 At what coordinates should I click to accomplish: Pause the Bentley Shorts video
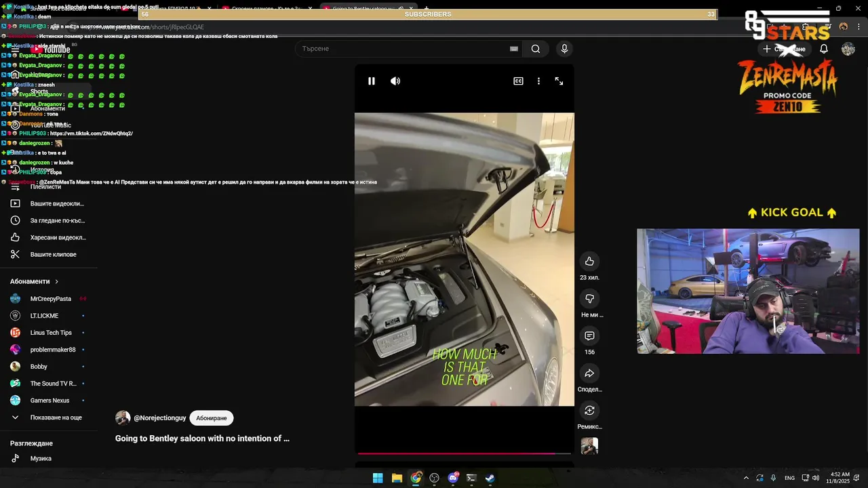(372, 81)
